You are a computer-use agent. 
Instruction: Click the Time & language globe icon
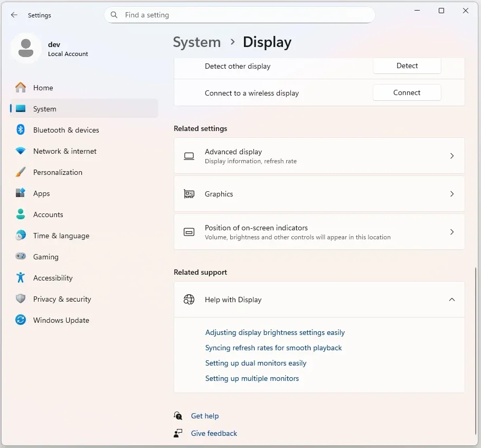(21, 236)
